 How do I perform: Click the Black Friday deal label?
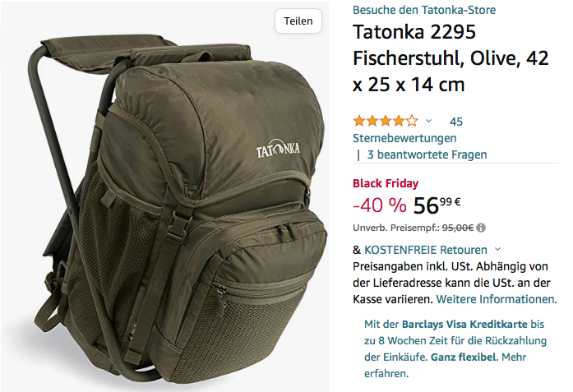(x=386, y=183)
